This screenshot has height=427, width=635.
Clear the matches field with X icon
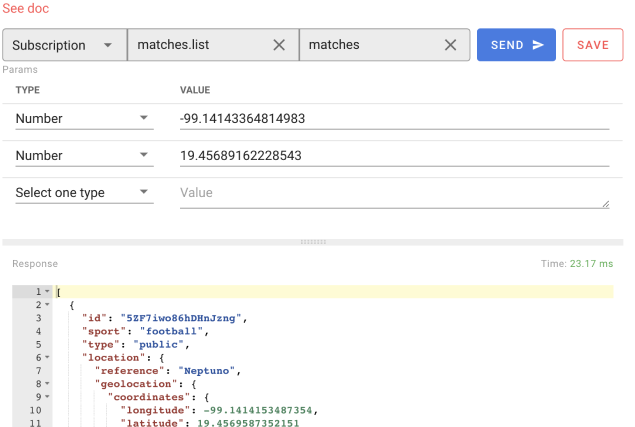(x=450, y=45)
